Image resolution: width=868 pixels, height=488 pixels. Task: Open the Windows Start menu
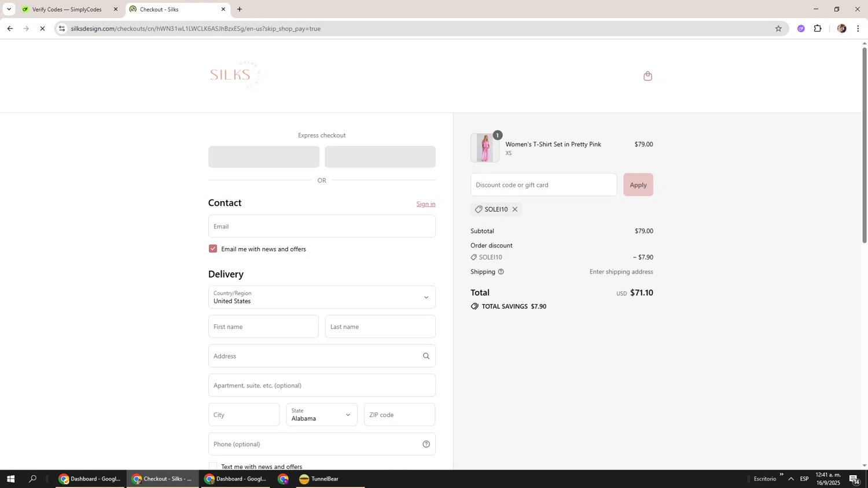pyautogui.click(x=10, y=479)
